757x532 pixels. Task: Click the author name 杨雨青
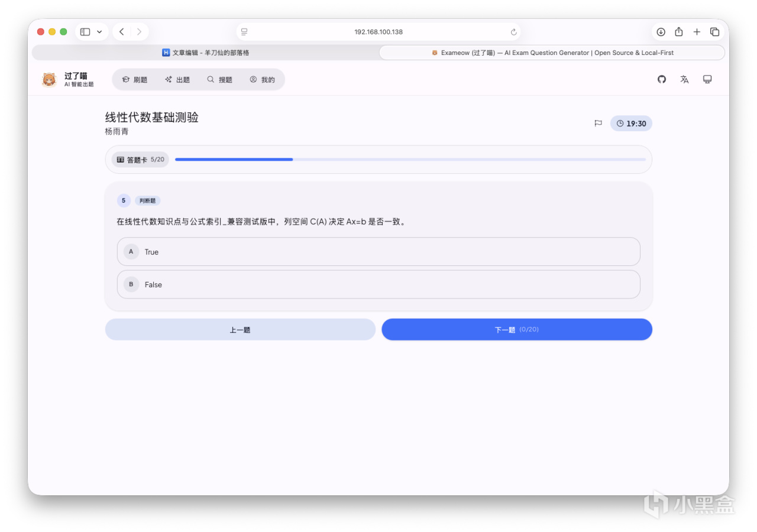[117, 131]
